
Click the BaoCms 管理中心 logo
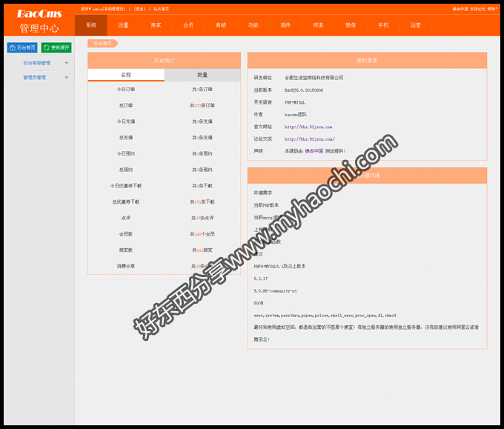coord(39,21)
